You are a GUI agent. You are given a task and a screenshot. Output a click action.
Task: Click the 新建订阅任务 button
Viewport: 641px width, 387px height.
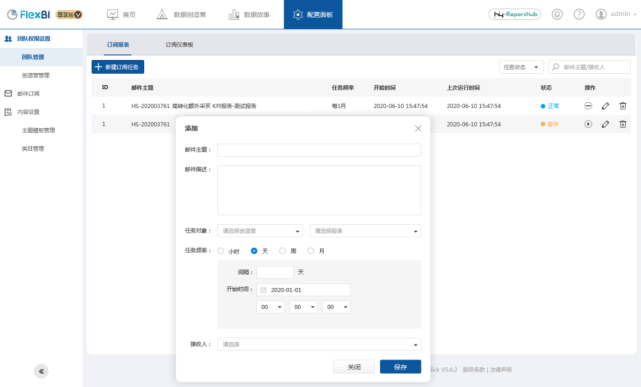(118, 67)
